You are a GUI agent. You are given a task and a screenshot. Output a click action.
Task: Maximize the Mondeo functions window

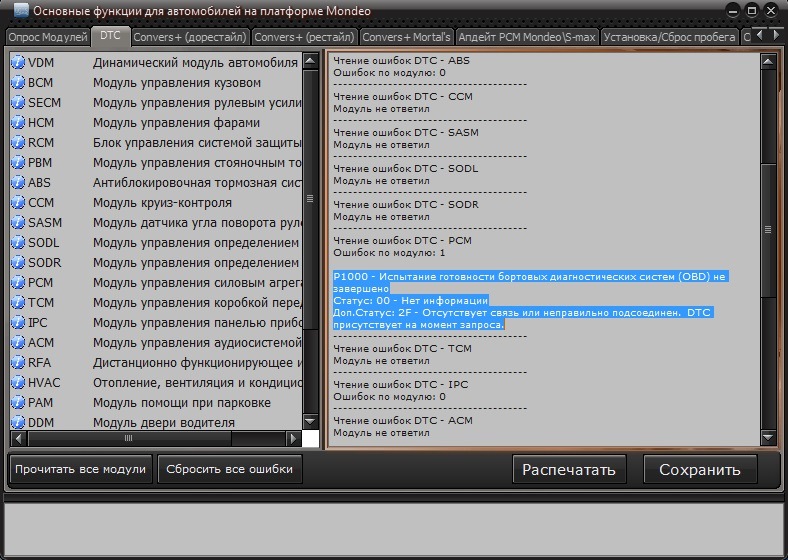pyautogui.click(x=752, y=10)
